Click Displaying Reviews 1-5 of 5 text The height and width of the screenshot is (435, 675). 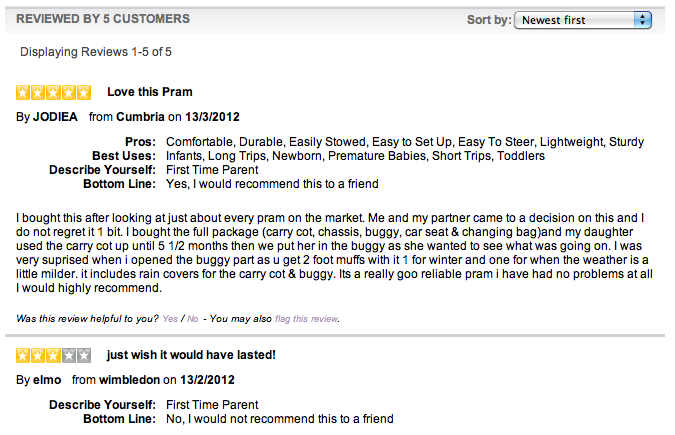pyautogui.click(x=96, y=52)
